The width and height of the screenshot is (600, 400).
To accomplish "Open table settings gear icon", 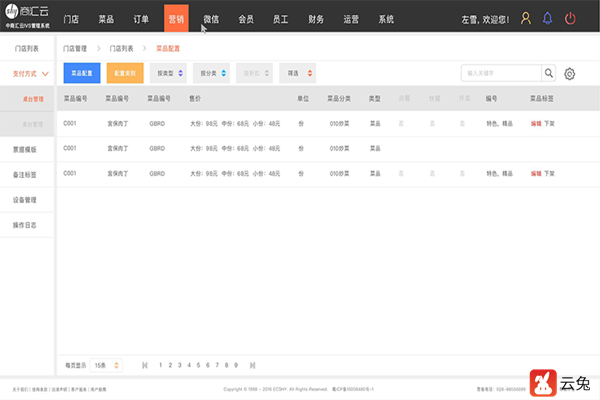I will point(570,74).
